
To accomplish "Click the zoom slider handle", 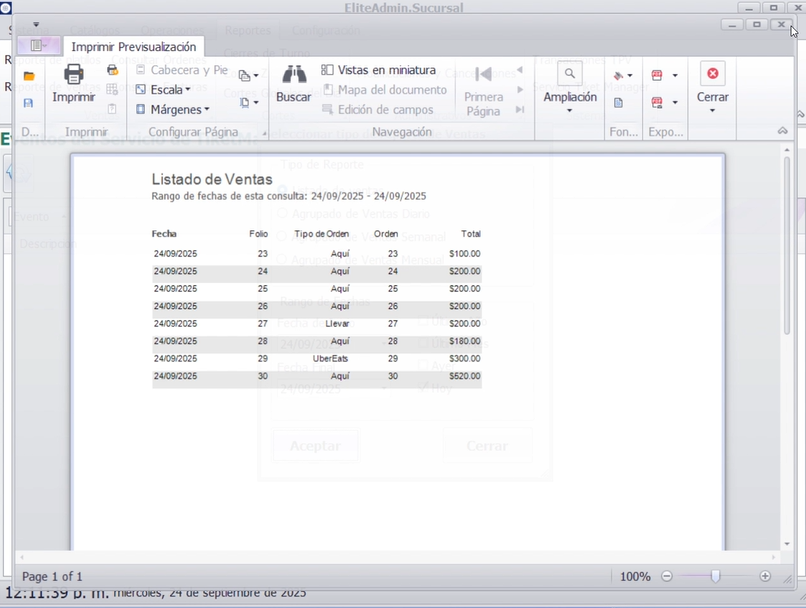I will pyautogui.click(x=715, y=577).
